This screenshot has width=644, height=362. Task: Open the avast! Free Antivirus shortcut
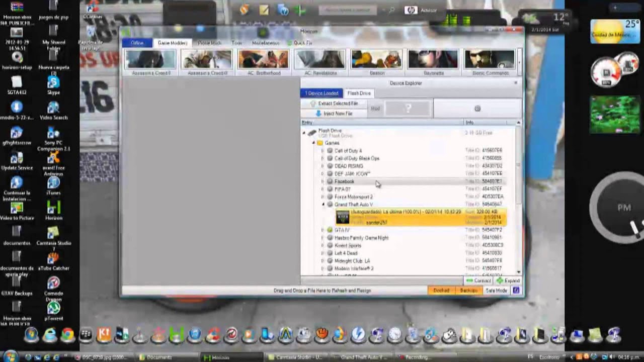(53, 163)
